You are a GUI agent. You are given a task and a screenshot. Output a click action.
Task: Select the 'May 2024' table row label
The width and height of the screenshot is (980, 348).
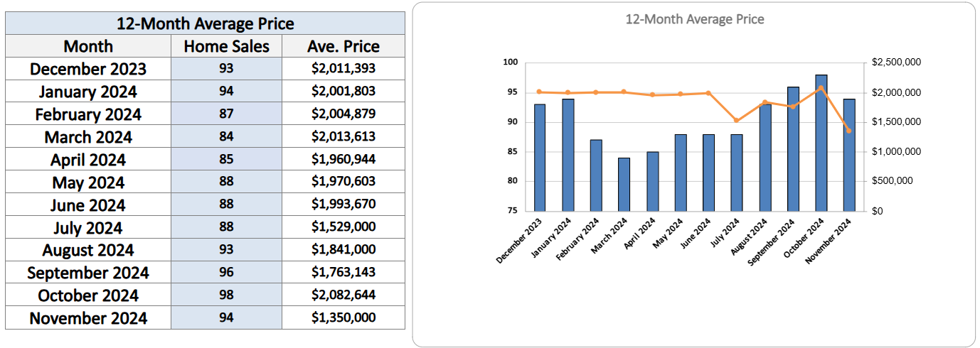[x=88, y=183]
